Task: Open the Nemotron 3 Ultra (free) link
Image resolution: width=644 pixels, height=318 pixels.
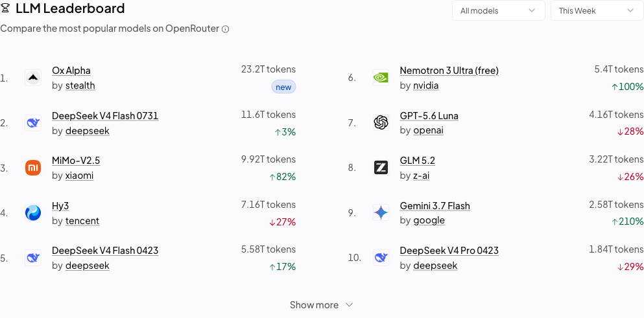Action: coord(449,71)
